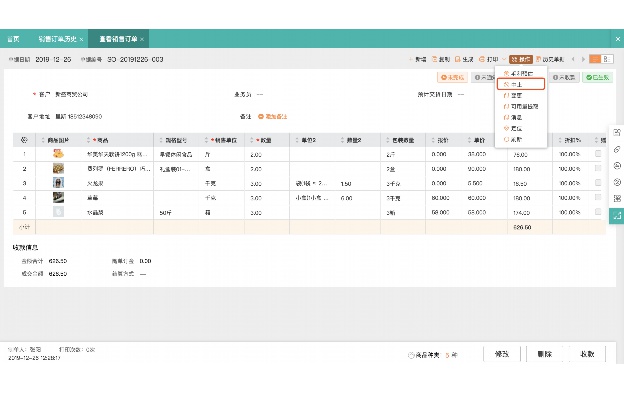
Task: Go to previous order with left arrow
Action: tap(573, 59)
